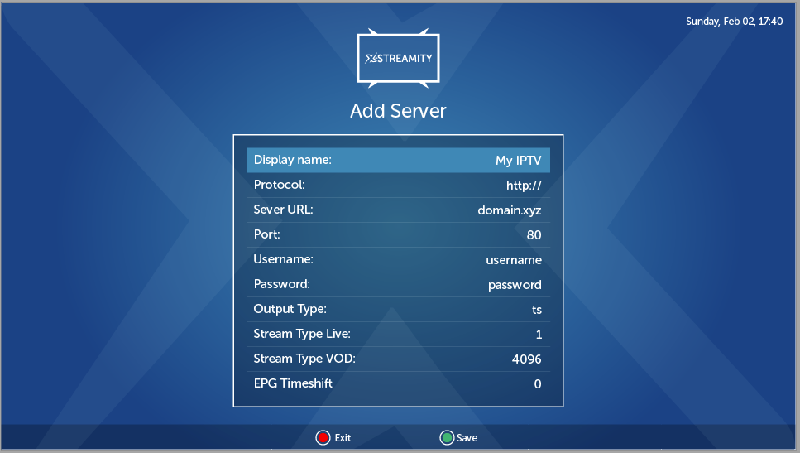The image size is (800, 453).
Task: Edit the My IPTV value
Action: coord(518,161)
